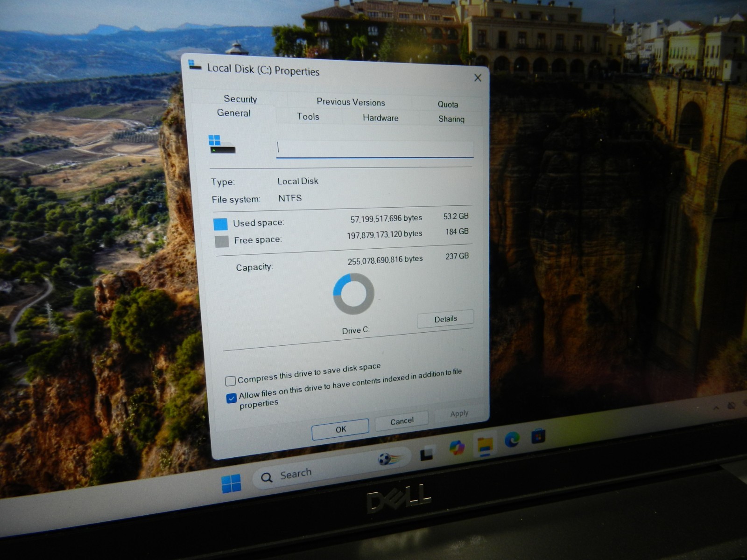Select the Sharing tab
This screenshot has height=560, width=747.
pos(451,119)
